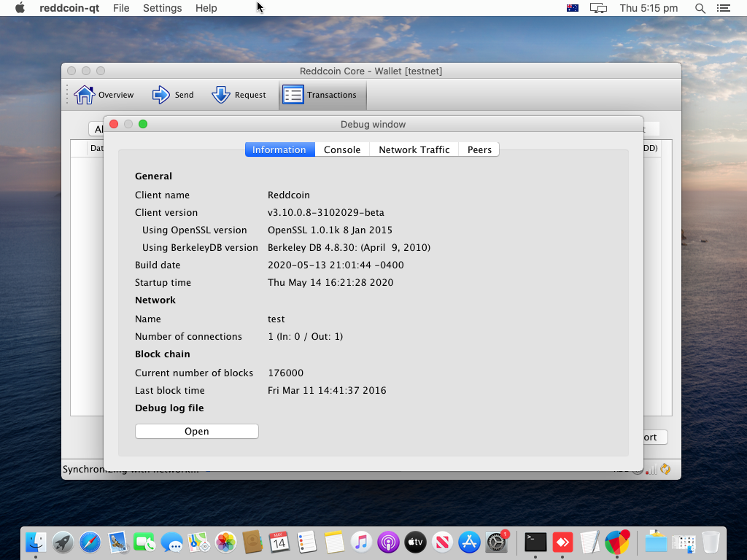747x560 pixels.
Task: Click the client version value v3.10.0.8-3102029-beta
Action: 326,212
